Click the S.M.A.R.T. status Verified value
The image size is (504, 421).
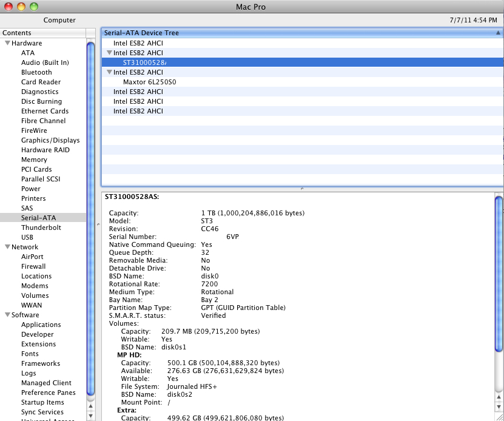pyautogui.click(x=213, y=315)
